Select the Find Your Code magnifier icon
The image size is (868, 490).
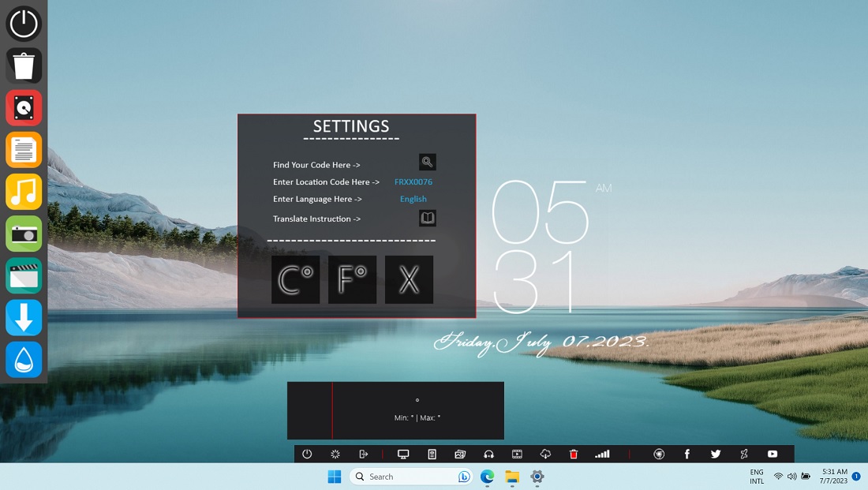427,162
